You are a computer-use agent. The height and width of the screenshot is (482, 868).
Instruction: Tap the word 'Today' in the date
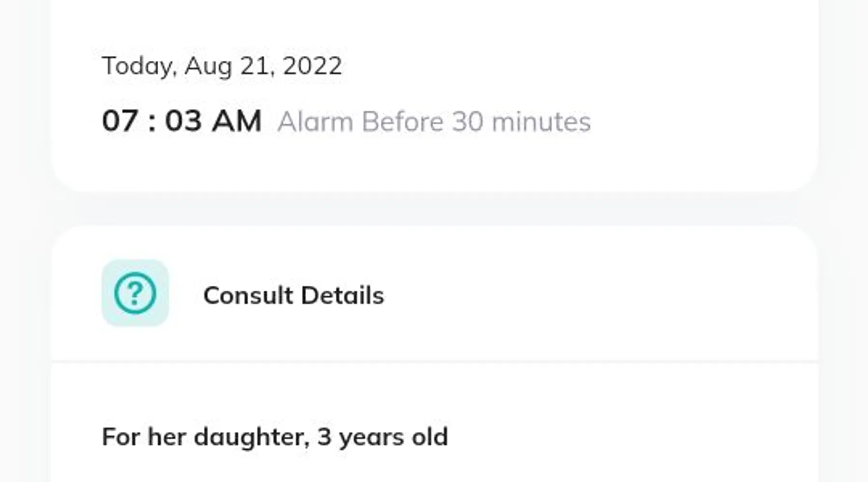pos(138,66)
